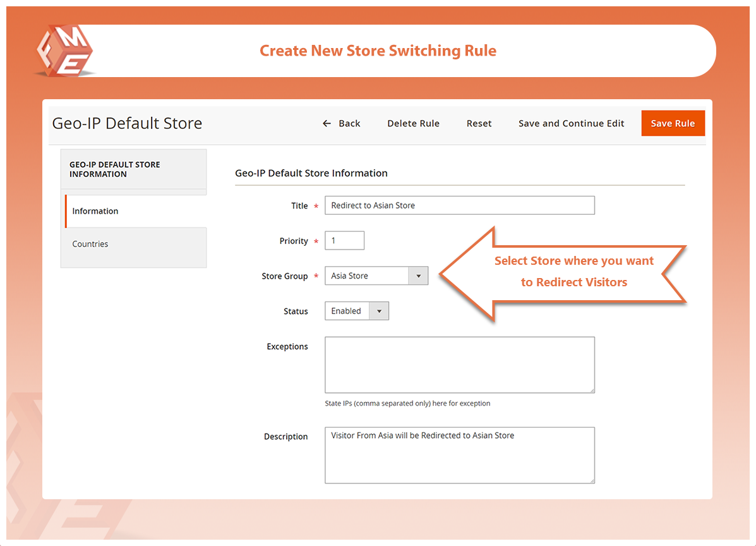This screenshot has height=546, width=756.
Task: Click inside the Description text area
Action: (459, 455)
